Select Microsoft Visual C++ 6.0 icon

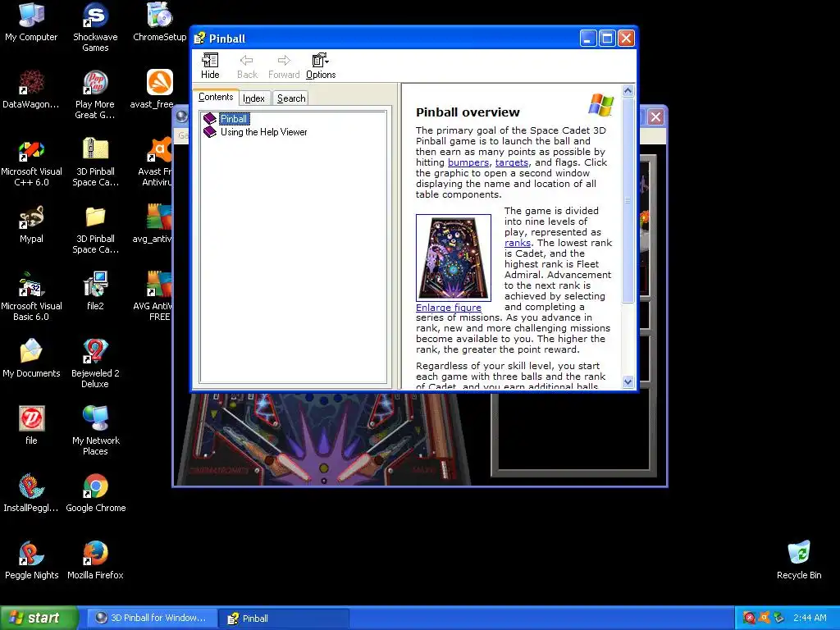[x=31, y=162]
